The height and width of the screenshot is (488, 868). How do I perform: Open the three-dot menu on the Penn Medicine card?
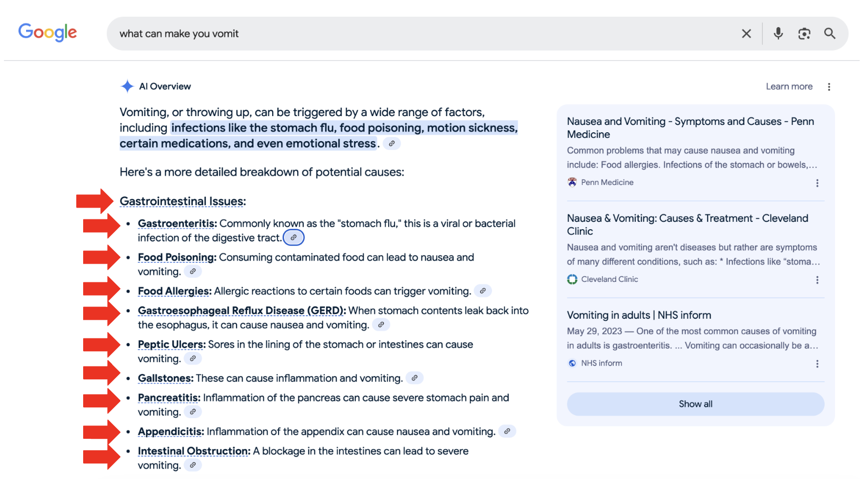pos(817,183)
